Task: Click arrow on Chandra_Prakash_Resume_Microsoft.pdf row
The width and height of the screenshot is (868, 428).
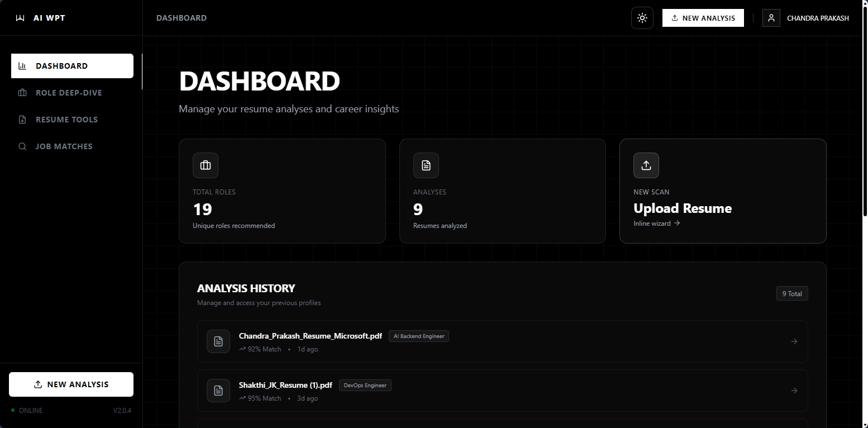Action: (x=794, y=341)
